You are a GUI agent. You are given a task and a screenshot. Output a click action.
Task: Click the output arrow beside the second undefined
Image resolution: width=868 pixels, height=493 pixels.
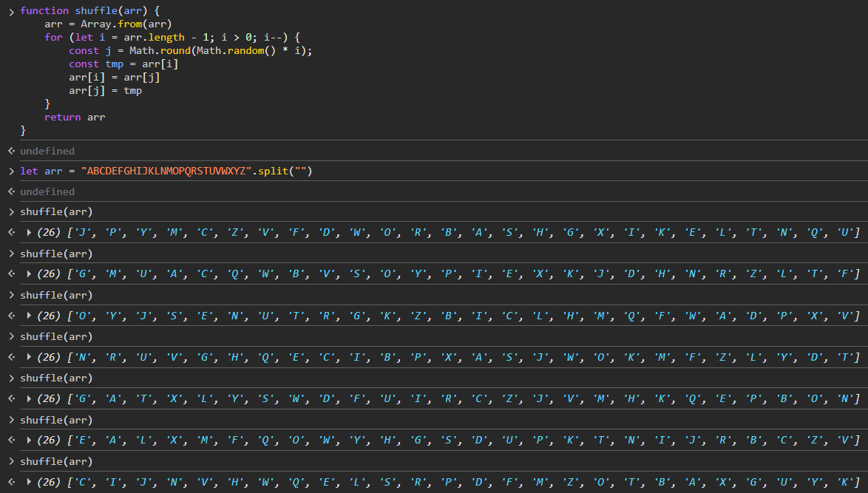coord(11,191)
